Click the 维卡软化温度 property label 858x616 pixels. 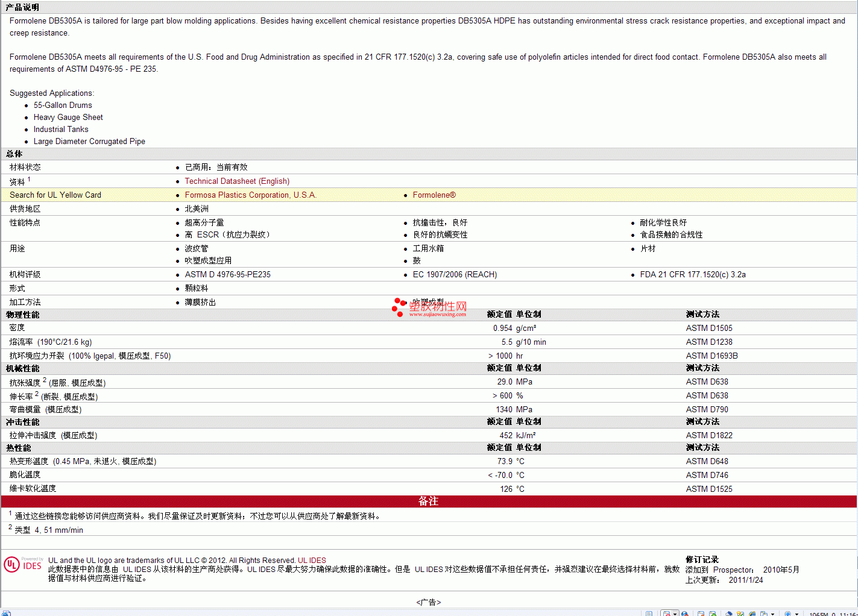[33, 489]
